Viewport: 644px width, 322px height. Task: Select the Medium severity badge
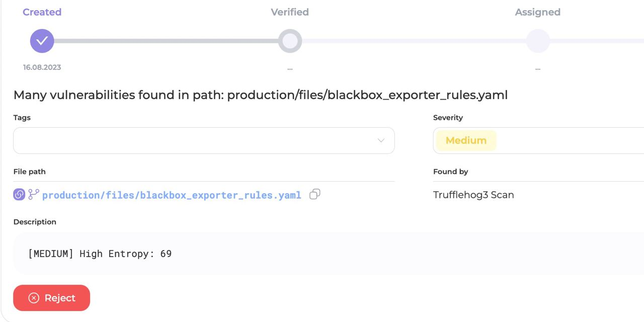click(466, 140)
